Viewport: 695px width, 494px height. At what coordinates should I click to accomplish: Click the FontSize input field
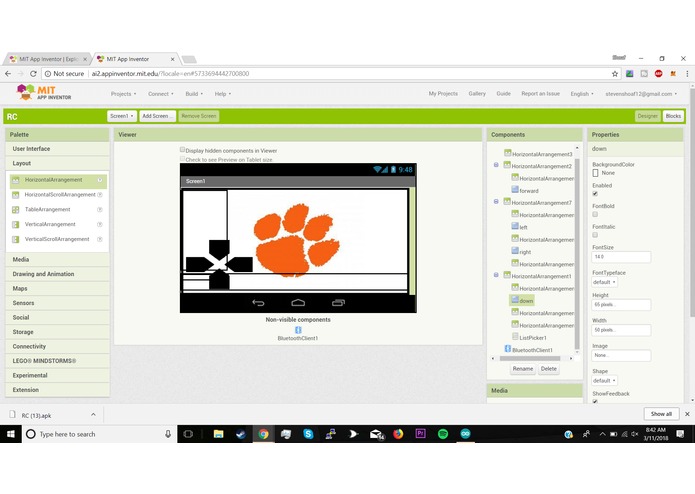click(621, 257)
